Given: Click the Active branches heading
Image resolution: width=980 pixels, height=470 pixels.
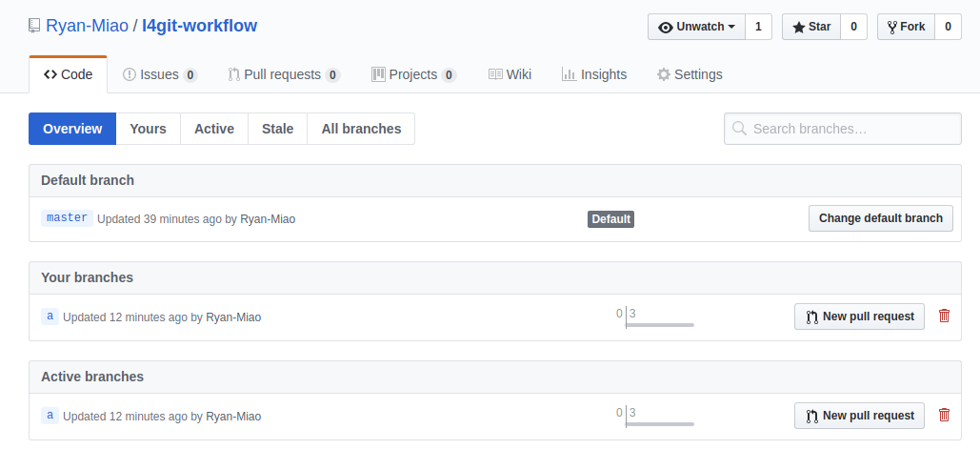Looking at the screenshot, I should [92, 377].
